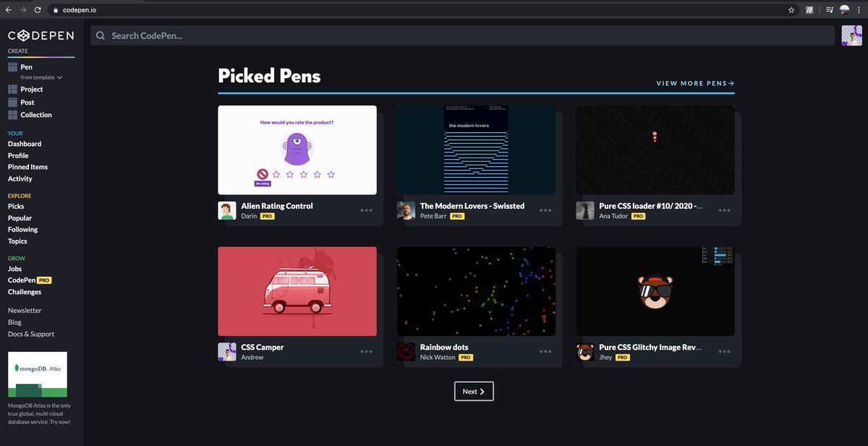Click author name 'Nick Watton'
868x446 pixels.
[438, 357]
